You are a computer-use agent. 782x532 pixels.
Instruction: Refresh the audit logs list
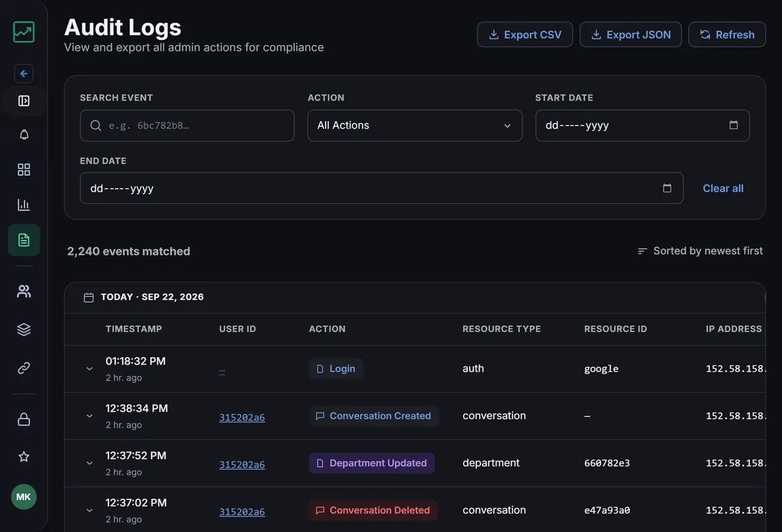[727, 35]
